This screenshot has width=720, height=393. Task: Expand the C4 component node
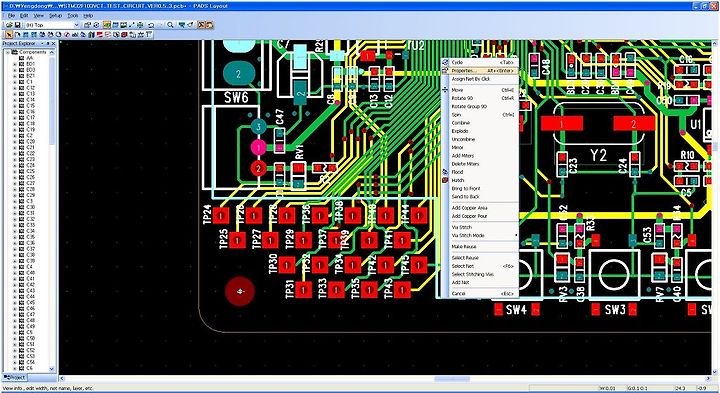coord(15,267)
